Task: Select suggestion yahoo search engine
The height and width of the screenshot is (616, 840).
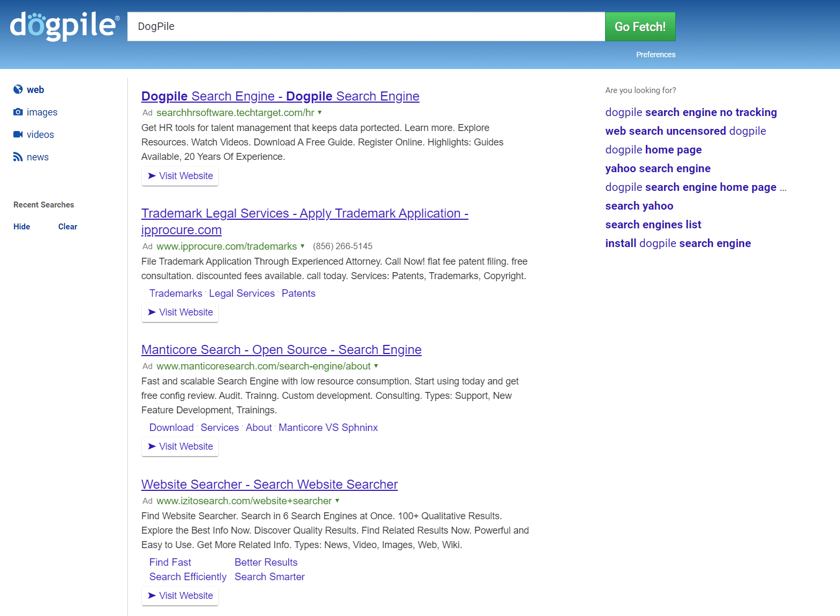Action: (x=658, y=168)
